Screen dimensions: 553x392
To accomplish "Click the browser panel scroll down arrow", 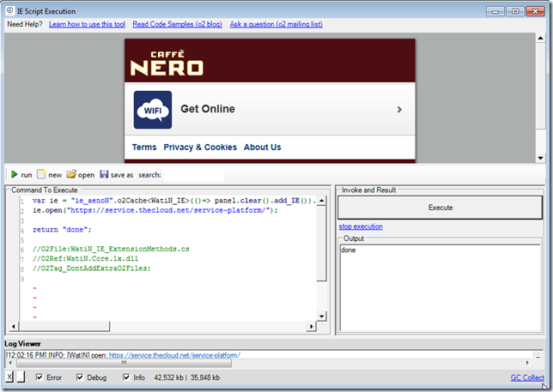I will coord(539,157).
